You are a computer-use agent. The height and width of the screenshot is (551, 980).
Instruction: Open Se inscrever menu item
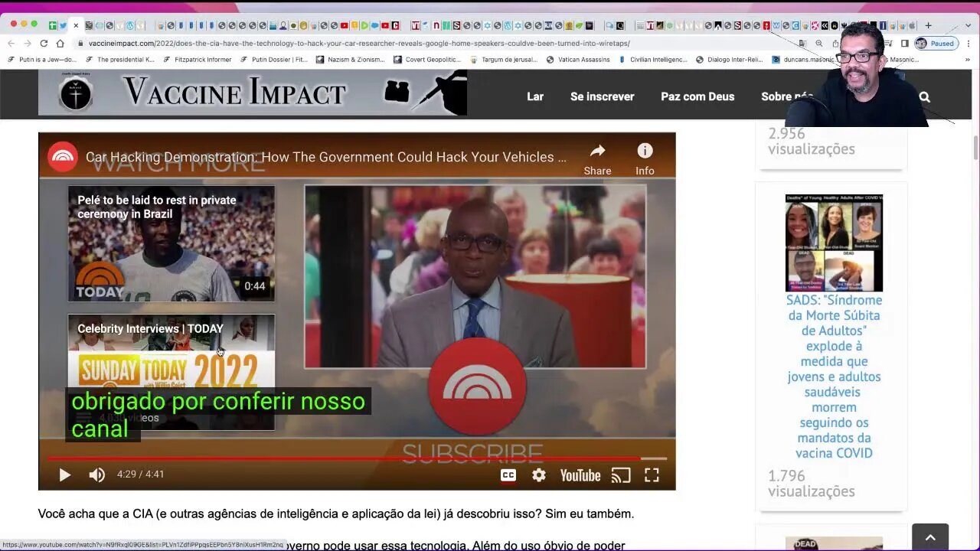tap(602, 96)
